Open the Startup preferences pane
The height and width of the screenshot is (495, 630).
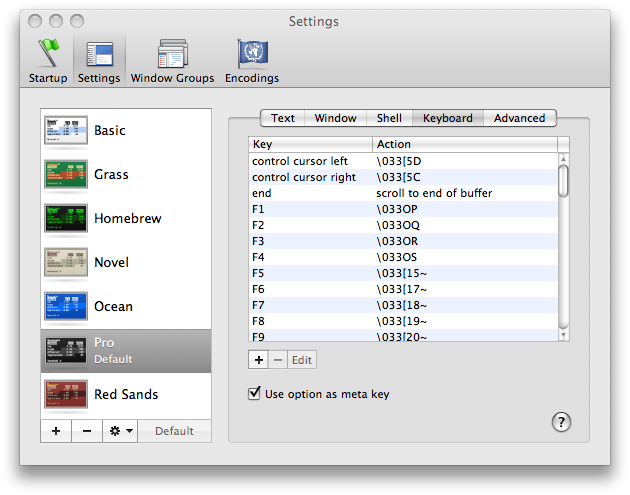click(x=48, y=61)
